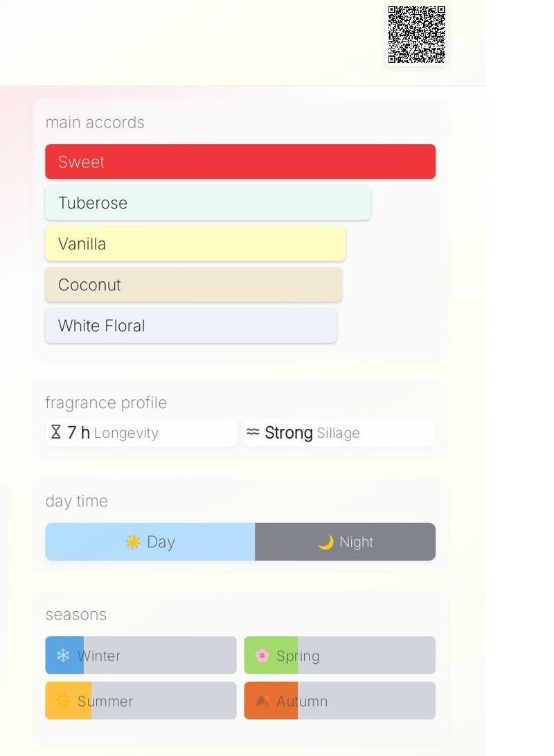Click the moon icon beside Night
Screen dimensions: 554x756
point(325,542)
